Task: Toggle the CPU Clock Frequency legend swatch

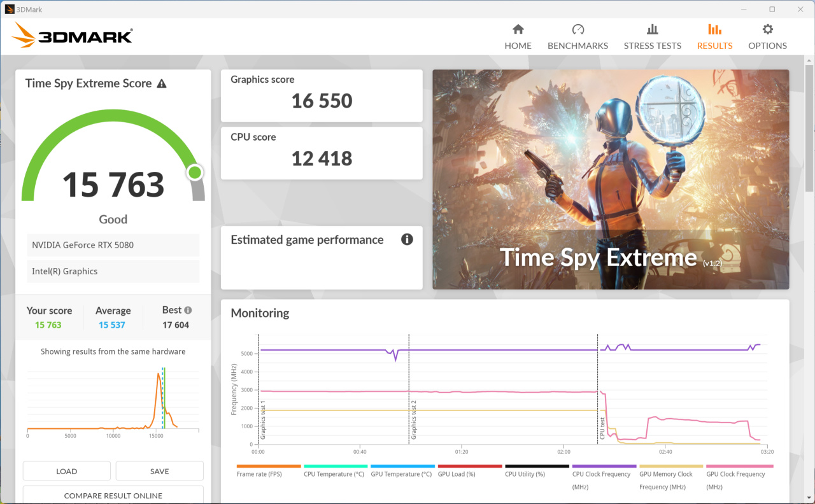Action: pos(604,466)
